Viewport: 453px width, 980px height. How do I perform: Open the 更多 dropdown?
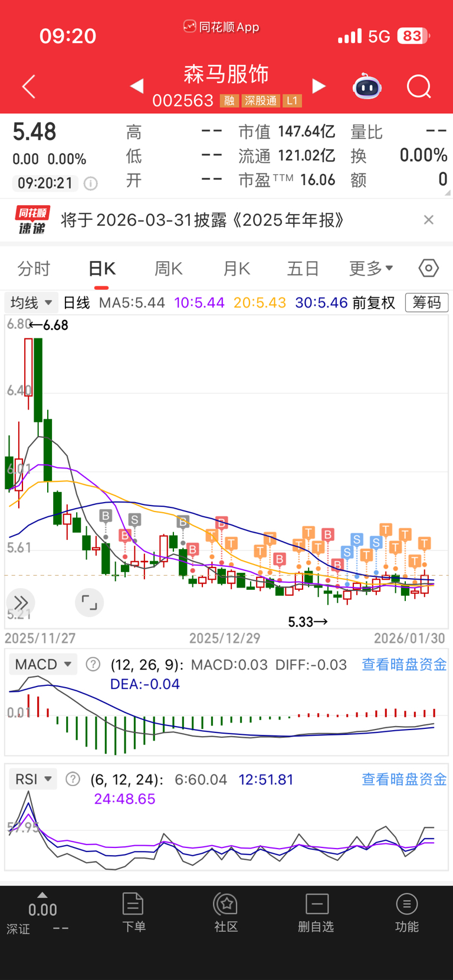[371, 269]
